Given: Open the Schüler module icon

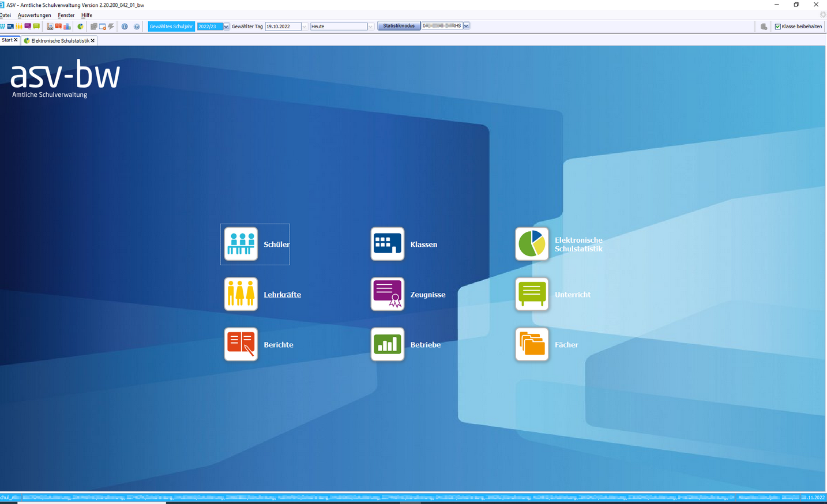Looking at the screenshot, I should click(x=240, y=244).
